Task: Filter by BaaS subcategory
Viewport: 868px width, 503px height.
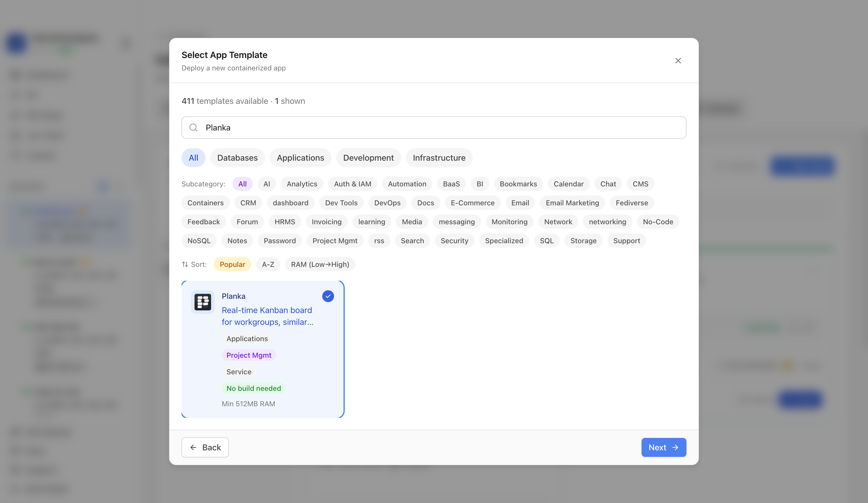Action: click(x=451, y=184)
